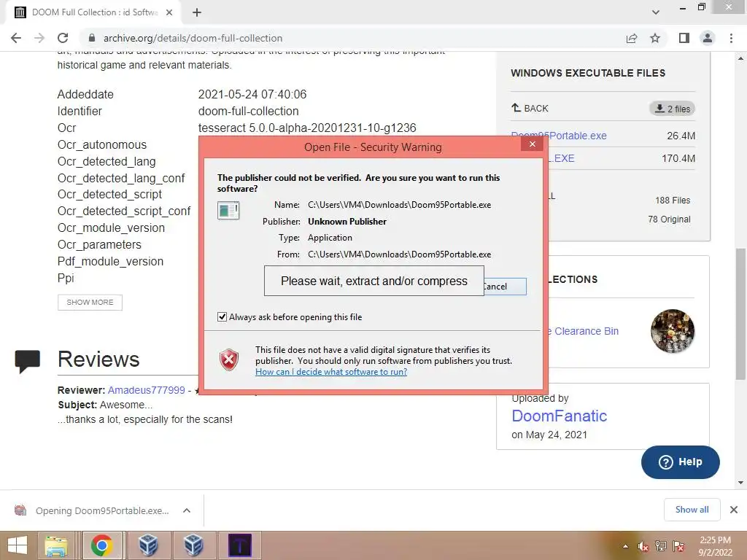Open the browser side panel icon
The width and height of the screenshot is (747, 560).
click(x=684, y=38)
